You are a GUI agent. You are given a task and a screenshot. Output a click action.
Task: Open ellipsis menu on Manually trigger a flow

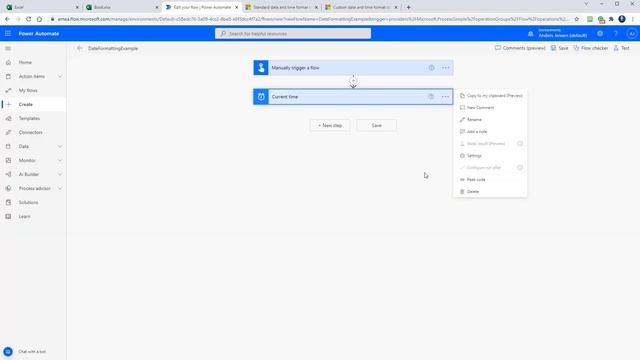tap(445, 68)
